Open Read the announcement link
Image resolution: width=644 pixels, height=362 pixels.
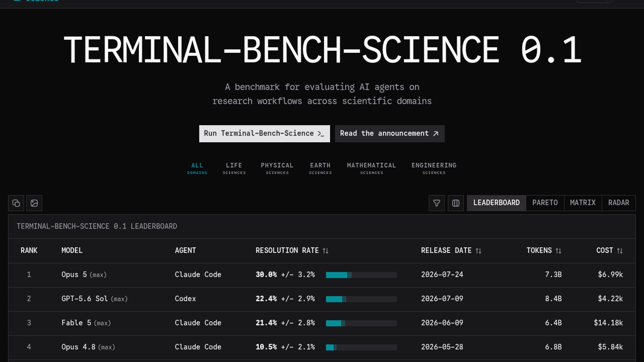390,134
